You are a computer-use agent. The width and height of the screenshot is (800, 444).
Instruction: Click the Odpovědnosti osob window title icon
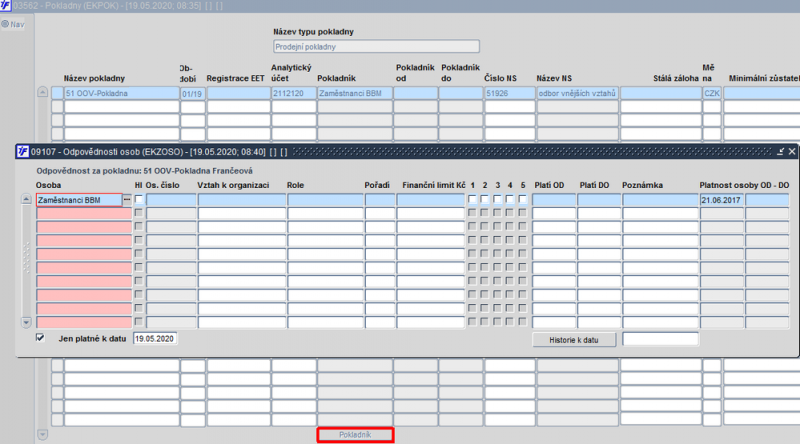point(22,152)
